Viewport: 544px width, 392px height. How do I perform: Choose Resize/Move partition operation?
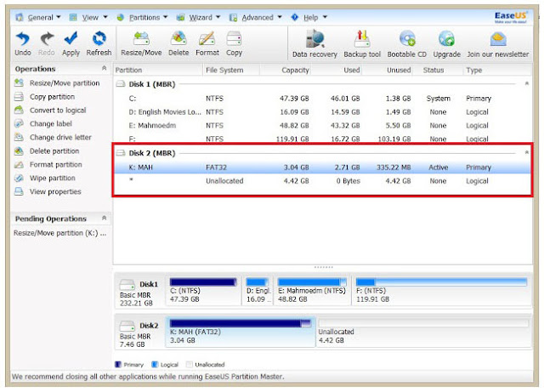pyautogui.click(x=65, y=83)
